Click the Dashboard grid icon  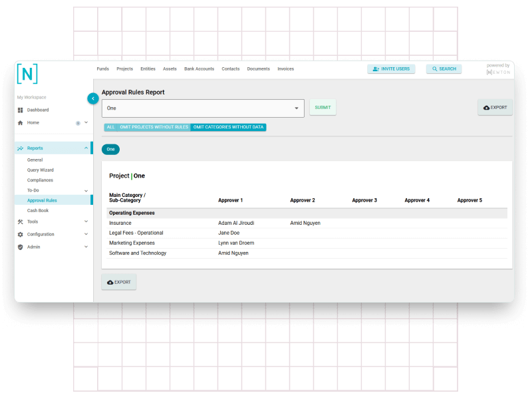point(21,110)
